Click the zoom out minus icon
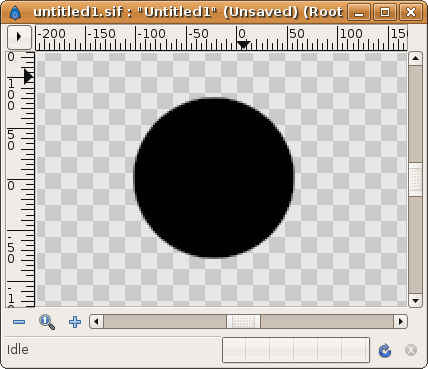This screenshot has height=369, width=428. pyautogui.click(x=19, y=322)
